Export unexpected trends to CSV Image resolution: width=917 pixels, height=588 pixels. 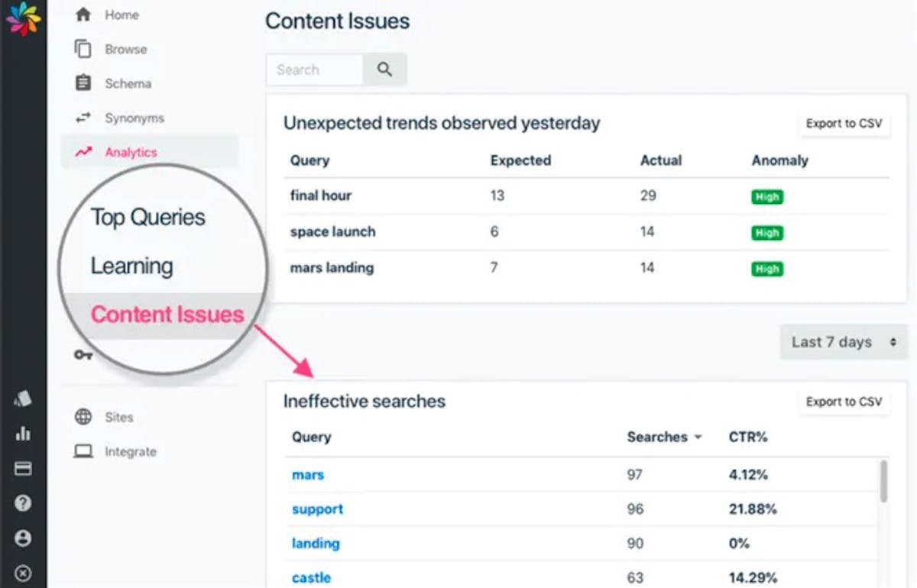844,124
